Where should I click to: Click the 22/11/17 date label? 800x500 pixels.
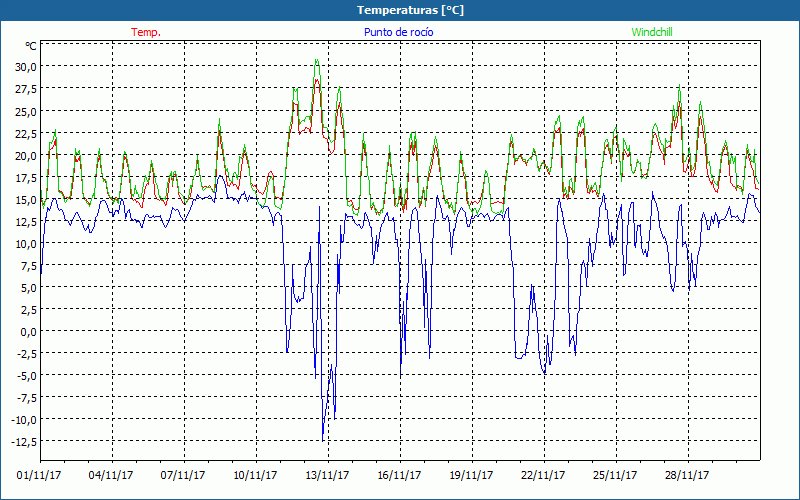pyautogui.click(x=543, y=476)
